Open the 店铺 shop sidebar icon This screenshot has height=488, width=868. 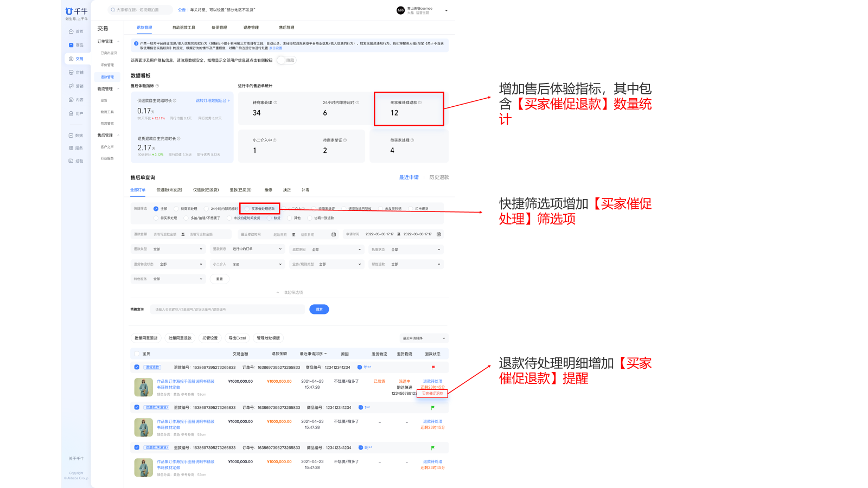click(71, 72)
